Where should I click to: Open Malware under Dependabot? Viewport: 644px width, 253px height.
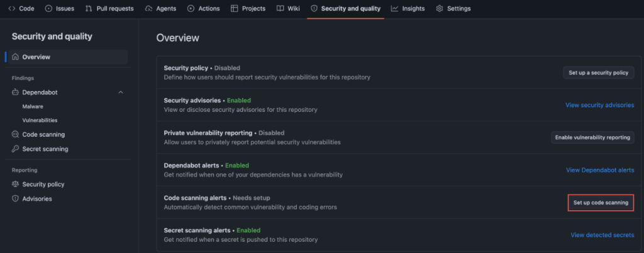coord(33,106)
